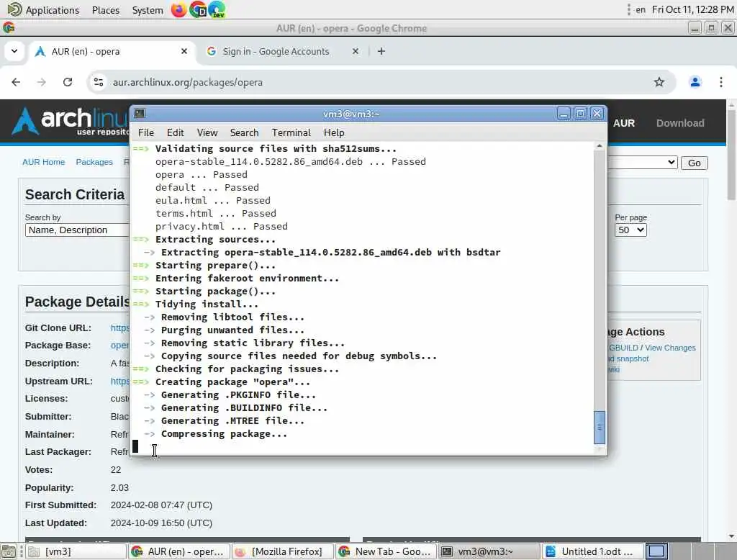Open Firefox launcher in top panel

click(x=178, y=9)
